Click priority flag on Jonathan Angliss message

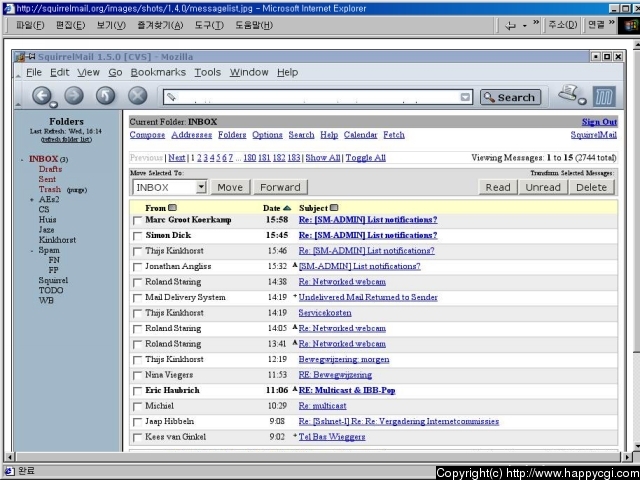(295, 265)
